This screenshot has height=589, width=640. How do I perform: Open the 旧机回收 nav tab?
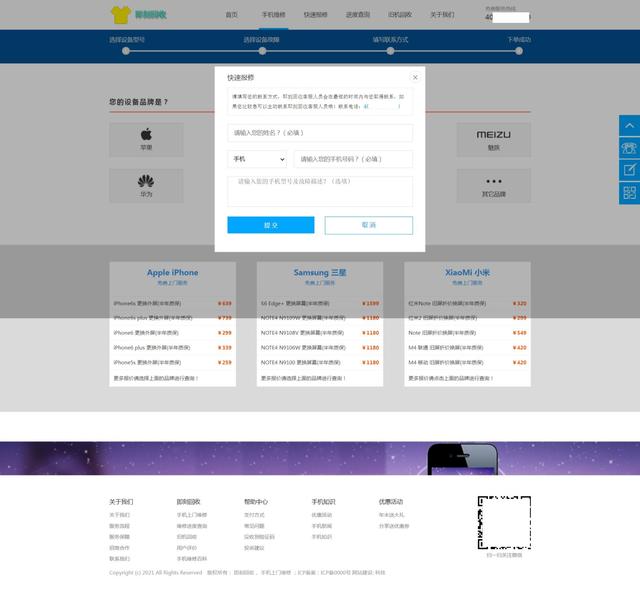(x=400, y=15)
